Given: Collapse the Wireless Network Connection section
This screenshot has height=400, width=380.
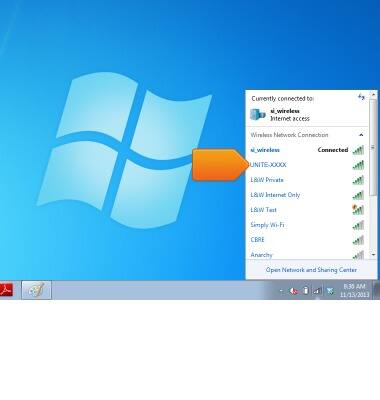Looking at the screenshot, I should [361, 135].
